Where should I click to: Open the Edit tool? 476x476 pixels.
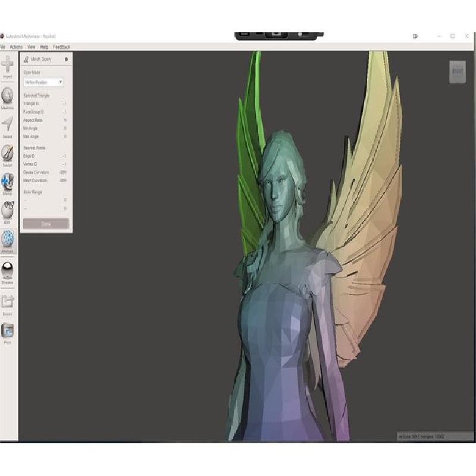pos(8,211)
